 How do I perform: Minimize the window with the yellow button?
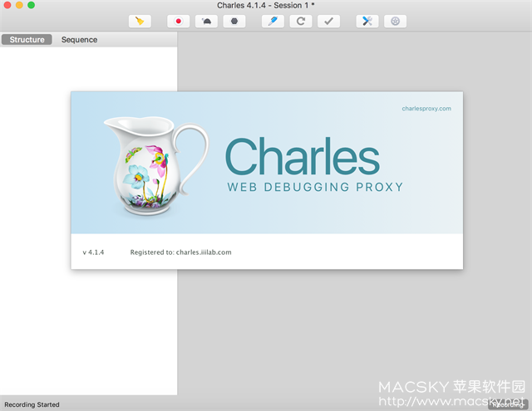click(19, 5)
